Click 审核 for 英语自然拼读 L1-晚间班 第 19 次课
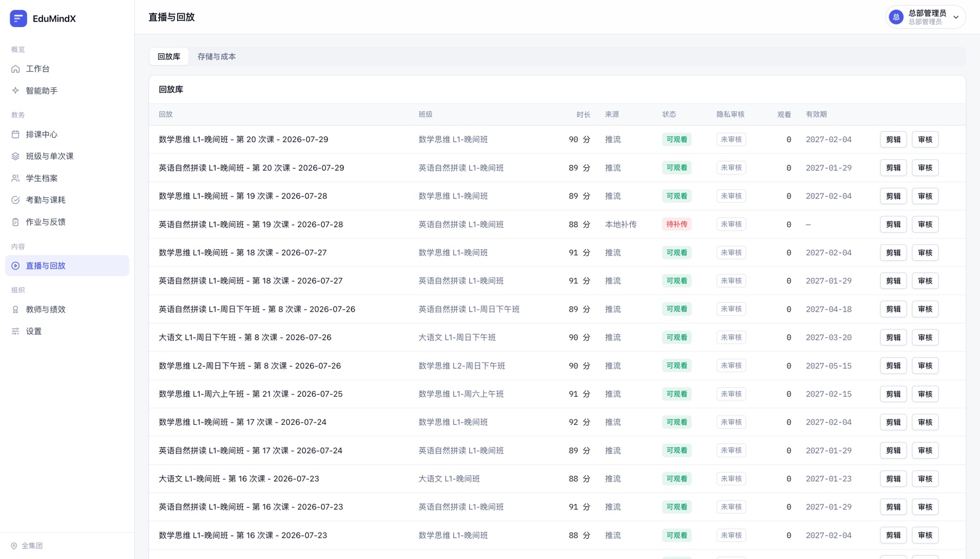This screenshot has width=980, height=559. point(925,224)
